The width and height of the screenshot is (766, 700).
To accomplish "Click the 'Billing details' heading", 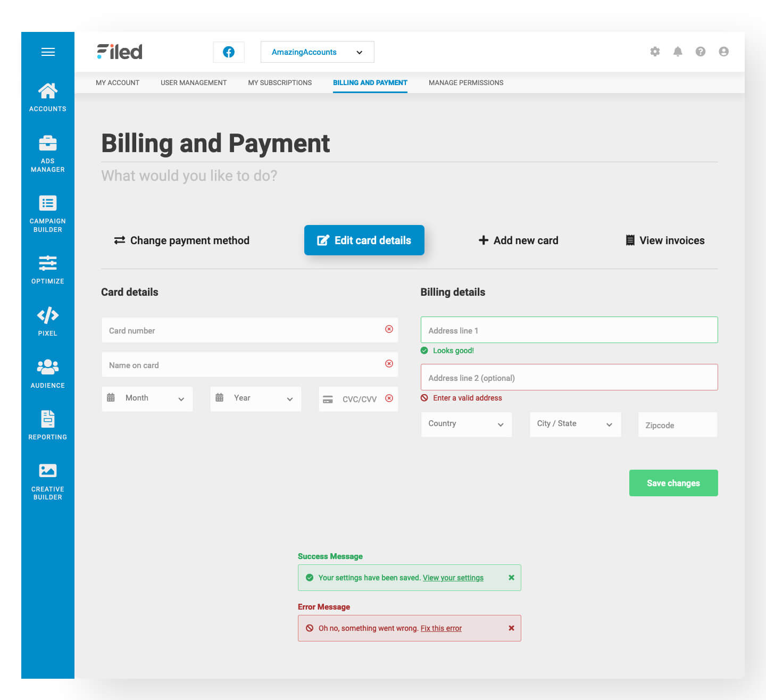I will (x=453, y=292).
